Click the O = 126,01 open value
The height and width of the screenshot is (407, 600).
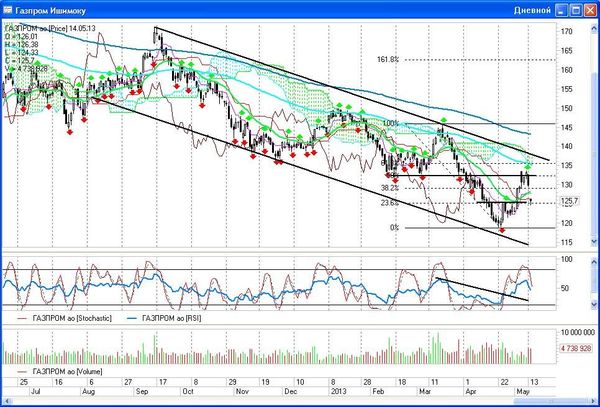(21, 36)
